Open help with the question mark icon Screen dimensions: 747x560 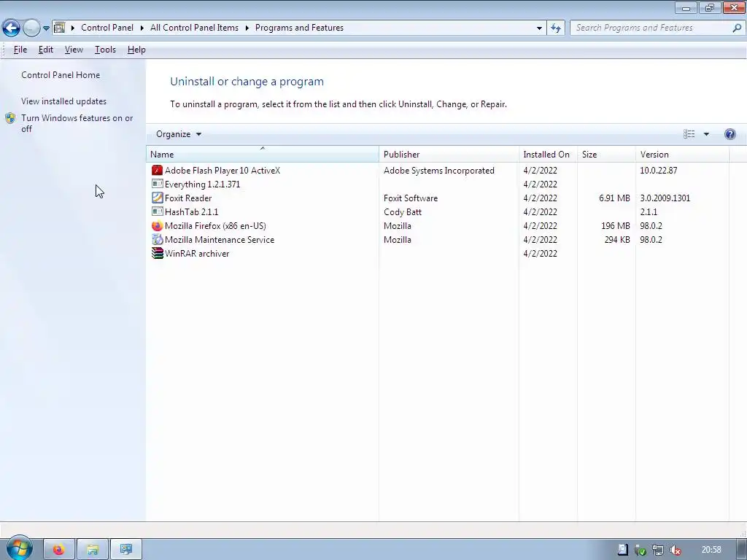[729, 134]
